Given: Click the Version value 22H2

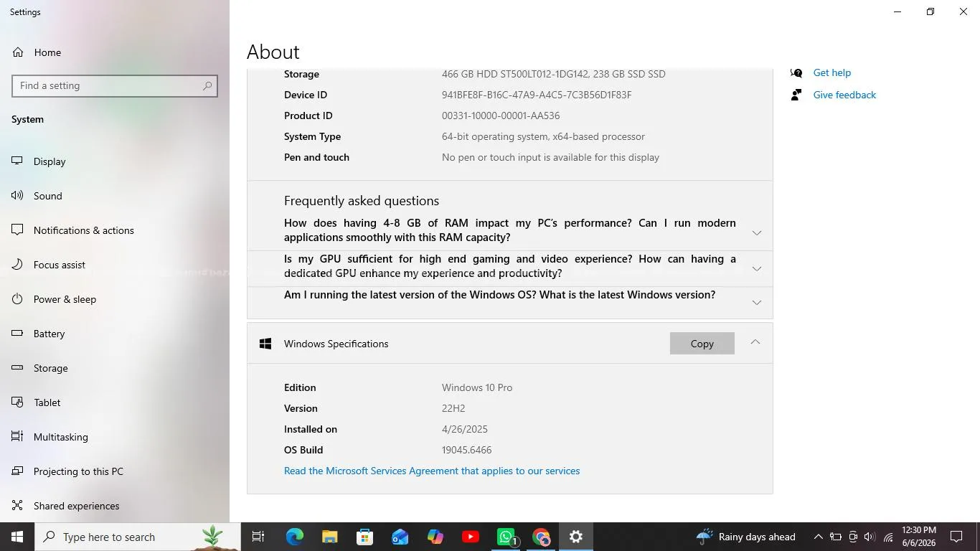Looking at the screenshot, I should [453, 408].
